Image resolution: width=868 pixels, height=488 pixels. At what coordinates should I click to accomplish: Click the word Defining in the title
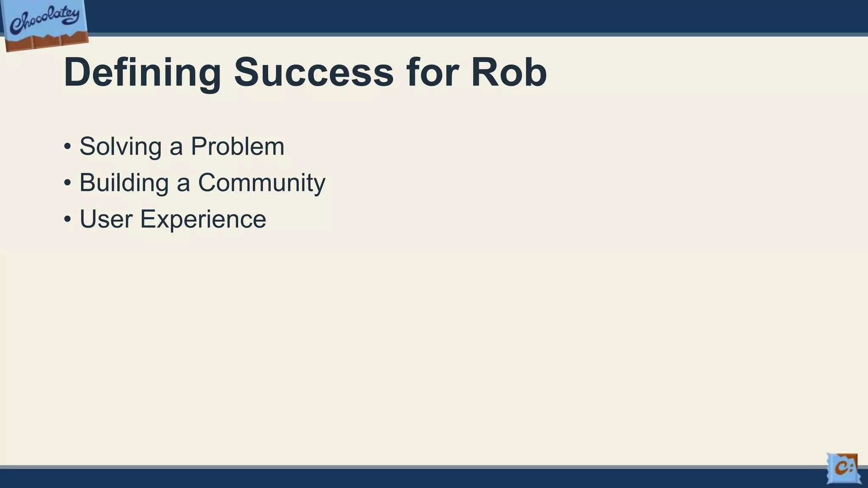[142, 73]
